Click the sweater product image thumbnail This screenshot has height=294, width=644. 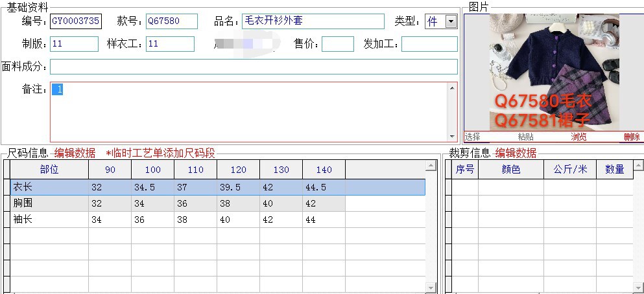[554, 72]
